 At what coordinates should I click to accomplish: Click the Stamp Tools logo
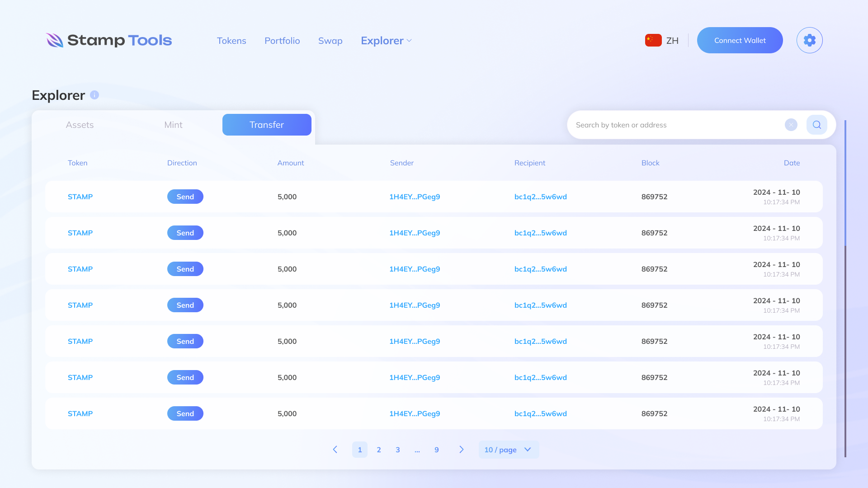[x=108, y=40]
